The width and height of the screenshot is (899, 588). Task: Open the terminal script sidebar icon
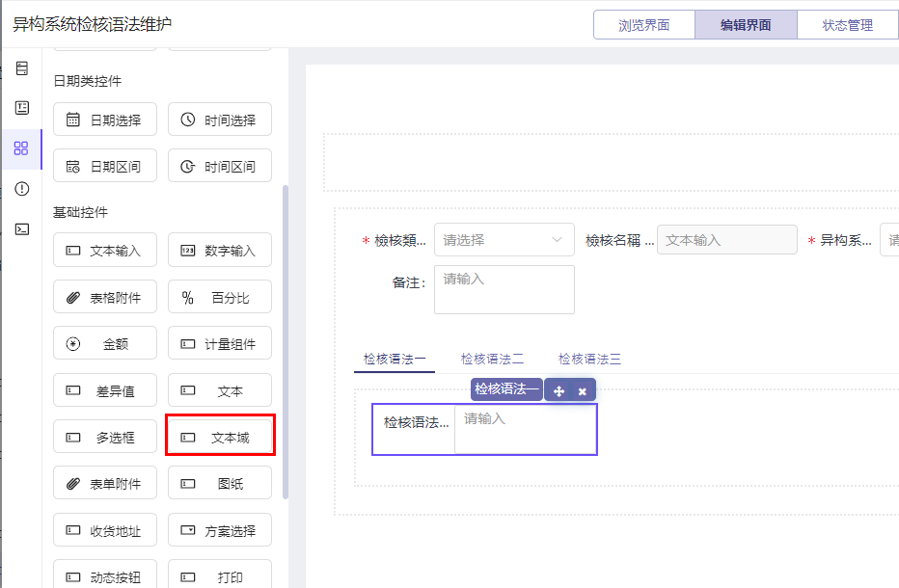click(x=22, y=229)
